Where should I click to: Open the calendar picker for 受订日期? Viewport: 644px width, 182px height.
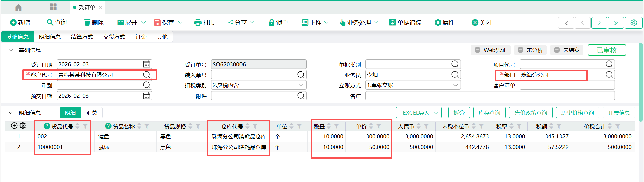pos(147,64)
